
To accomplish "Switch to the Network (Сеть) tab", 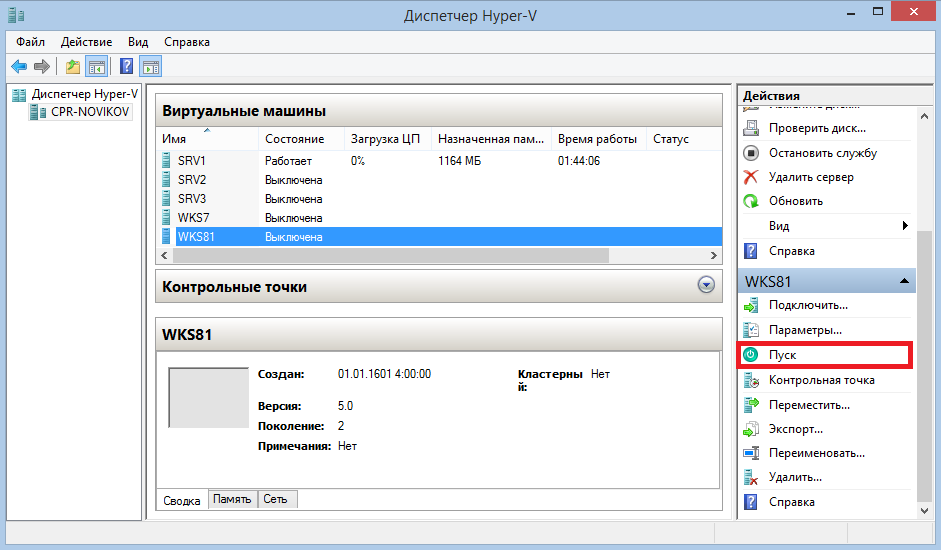I will point(275,499).
